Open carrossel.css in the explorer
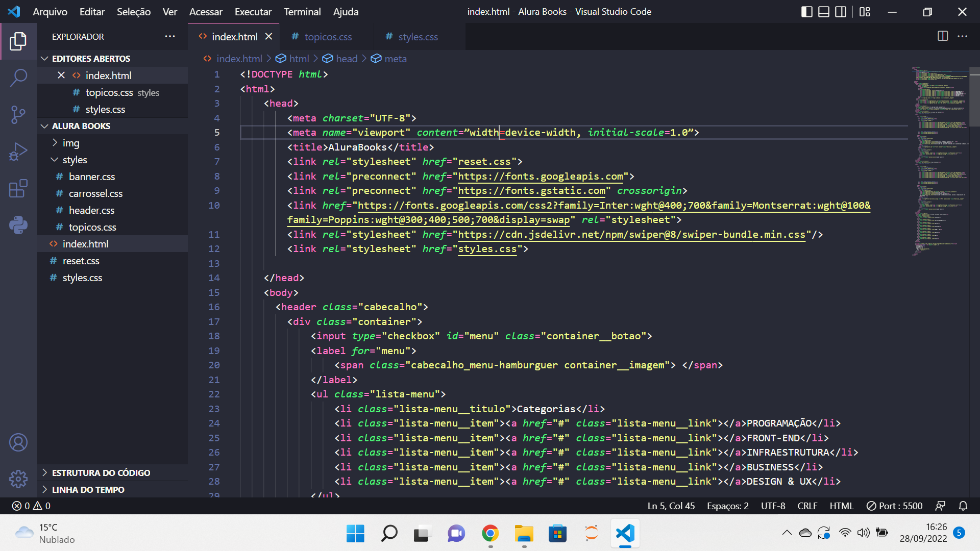Screen dimensions: 980x551 [112, 193]
